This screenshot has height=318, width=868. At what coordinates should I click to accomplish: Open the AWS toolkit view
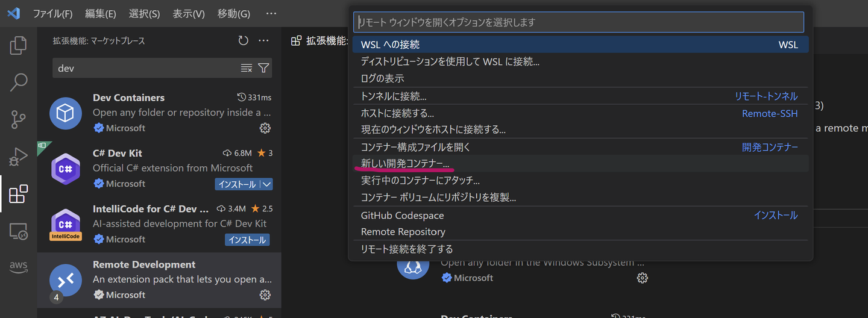tap(18, 267)
